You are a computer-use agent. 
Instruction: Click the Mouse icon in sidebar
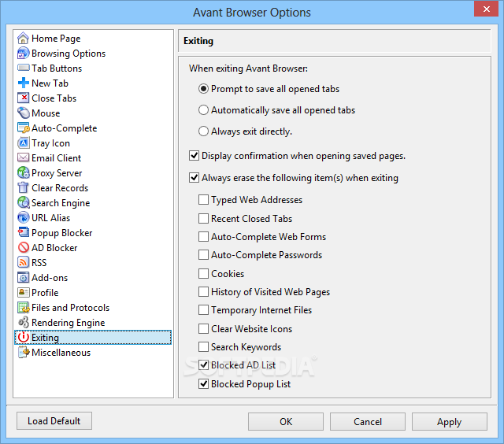coord(23,113)
